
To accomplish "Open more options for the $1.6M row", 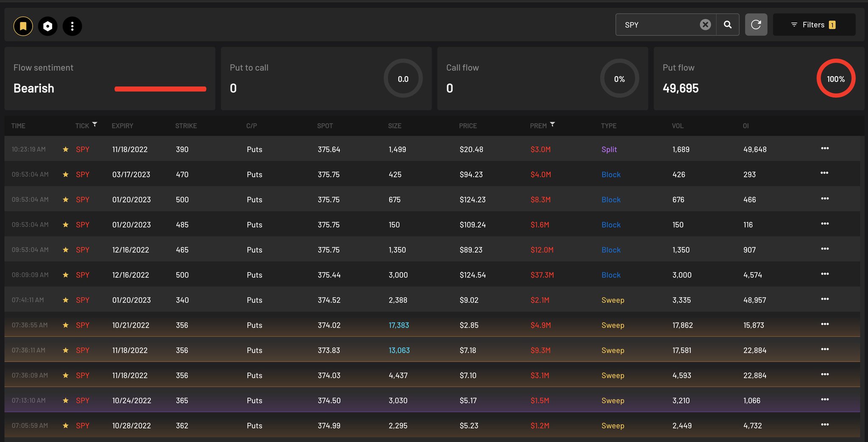I will 825,224.
